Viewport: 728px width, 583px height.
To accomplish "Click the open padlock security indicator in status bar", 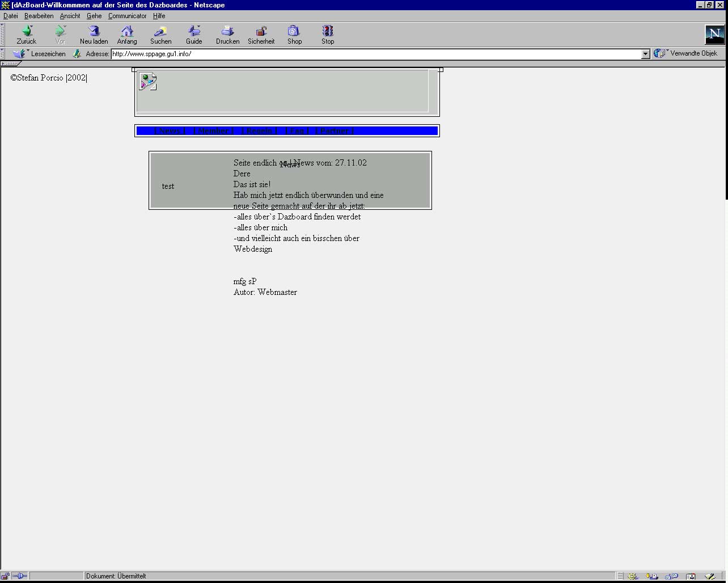I will 5,576.
